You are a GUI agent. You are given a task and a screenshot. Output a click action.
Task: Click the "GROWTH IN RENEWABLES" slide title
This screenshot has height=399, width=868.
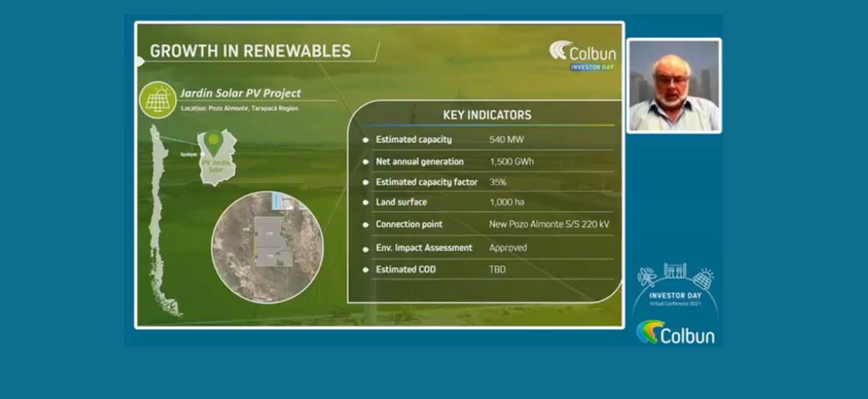tap(250, 51)
